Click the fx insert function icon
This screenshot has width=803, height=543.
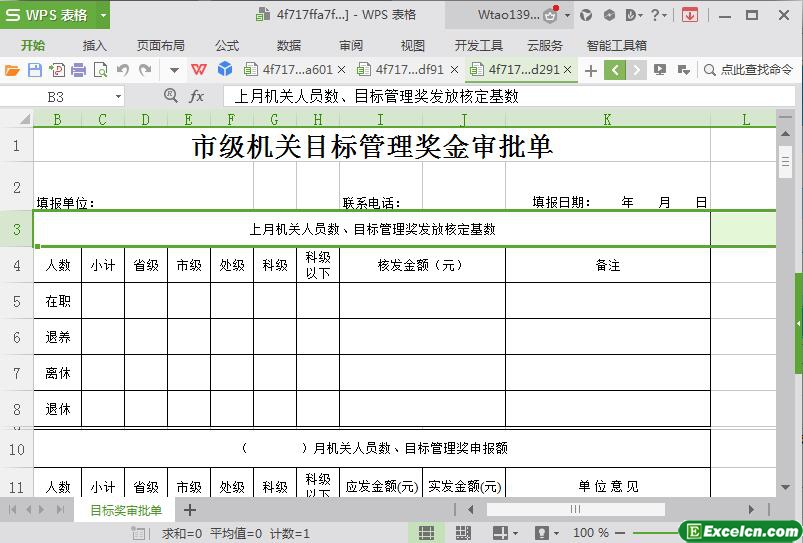pos(197,96)
